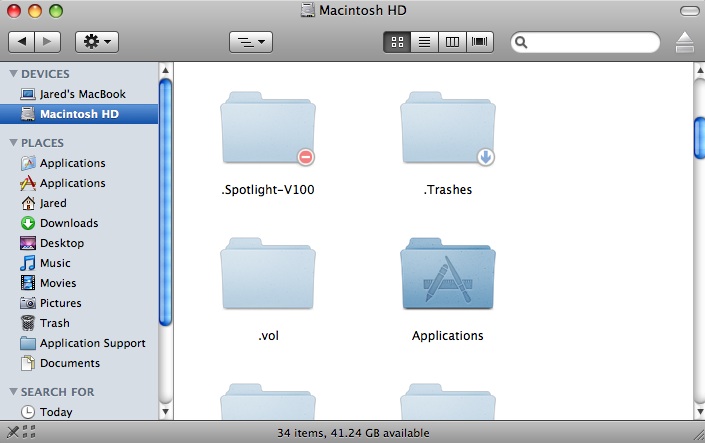
Task: Open the first Applications sidebar entry with folder icon
Action: click(79, 163)
